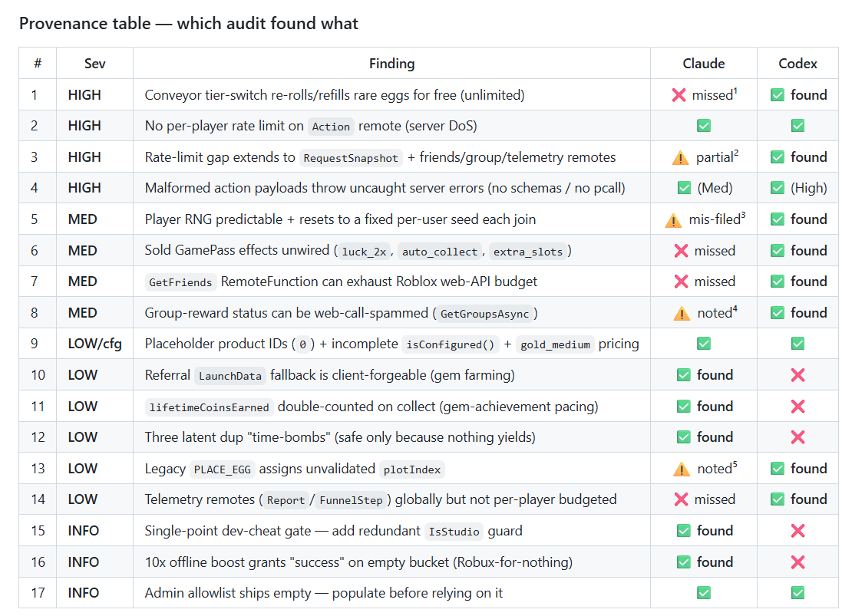Click the 'Provenance table — which audit found what' heading
Screen dimensions: 842x616
[x=189, y=24]
